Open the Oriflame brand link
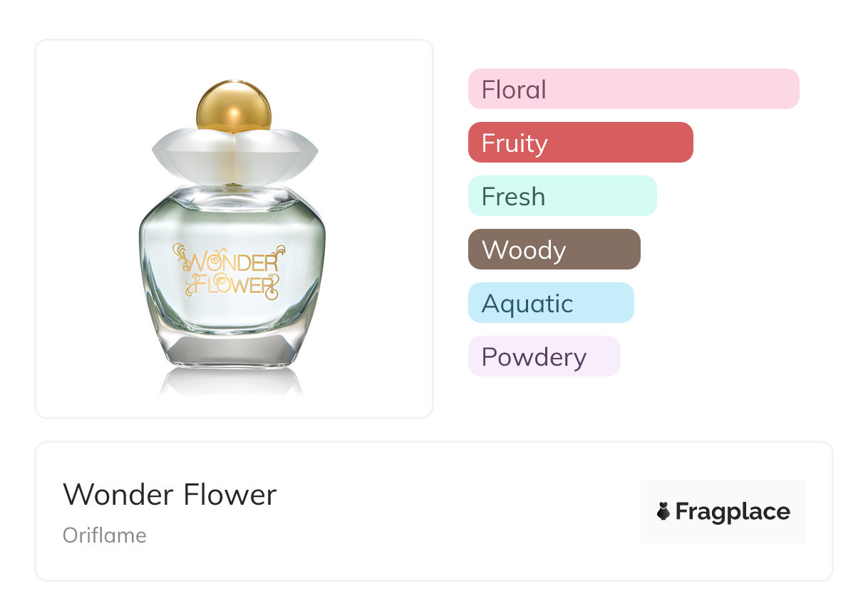868x616 pixels. click(105, 535)
